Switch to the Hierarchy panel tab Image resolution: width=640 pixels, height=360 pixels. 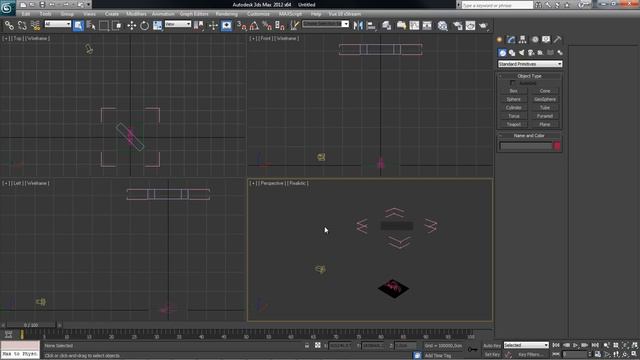[522, 40]
